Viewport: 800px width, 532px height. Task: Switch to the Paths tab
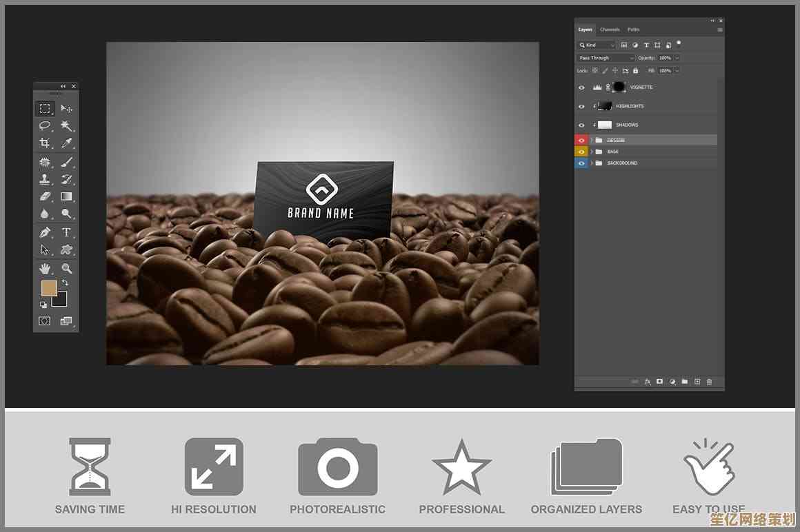click(x=633, y=30)
